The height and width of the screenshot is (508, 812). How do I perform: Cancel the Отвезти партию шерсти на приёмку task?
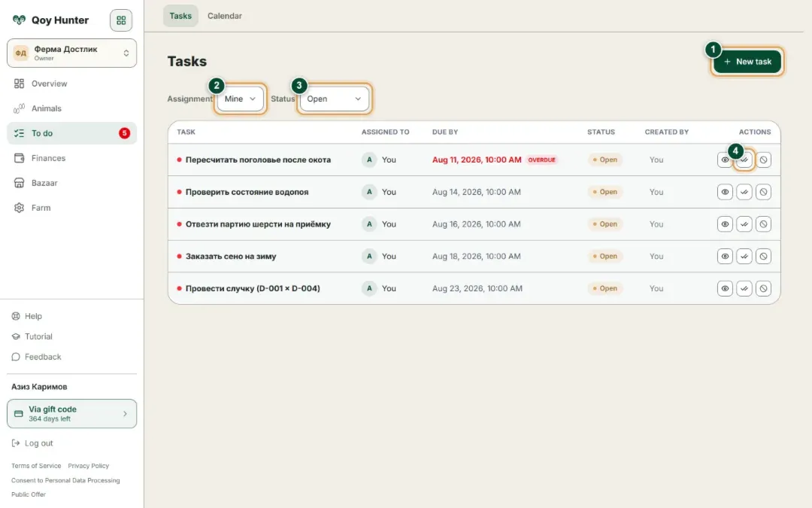(763, 224)
